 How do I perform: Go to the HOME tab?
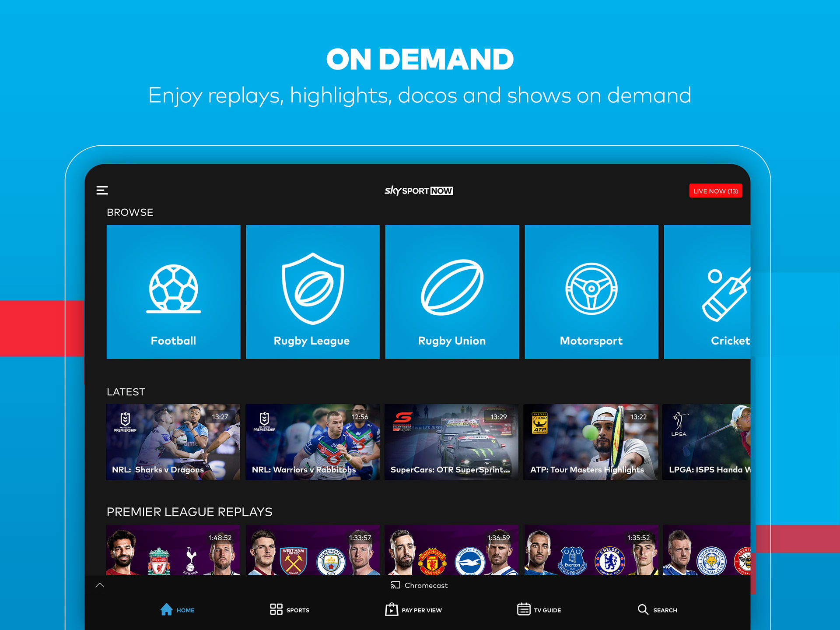(177, 609)
